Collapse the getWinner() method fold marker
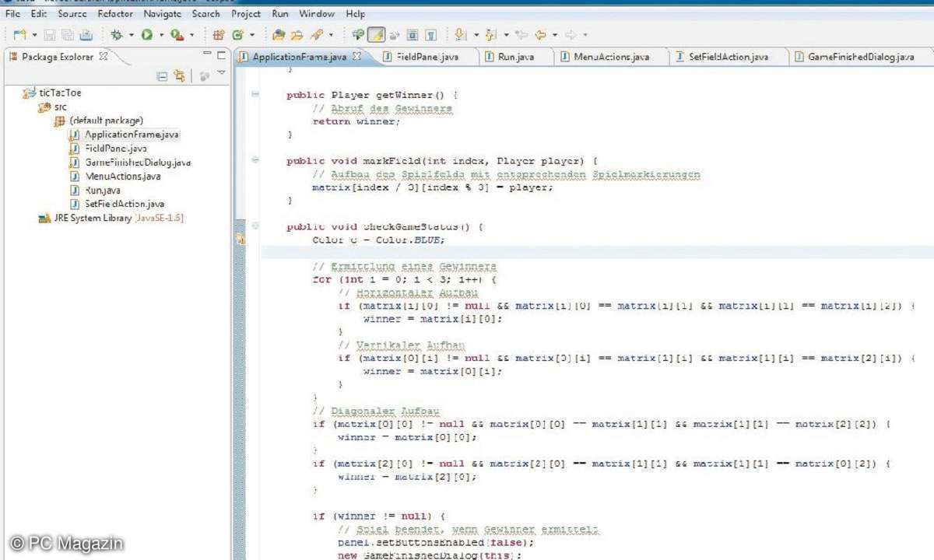Viewport: 934px width, 560px height. pos(255,94)
